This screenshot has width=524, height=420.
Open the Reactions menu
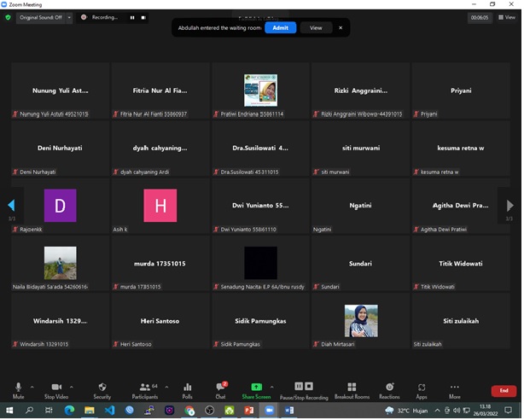[x=389, y=388]
